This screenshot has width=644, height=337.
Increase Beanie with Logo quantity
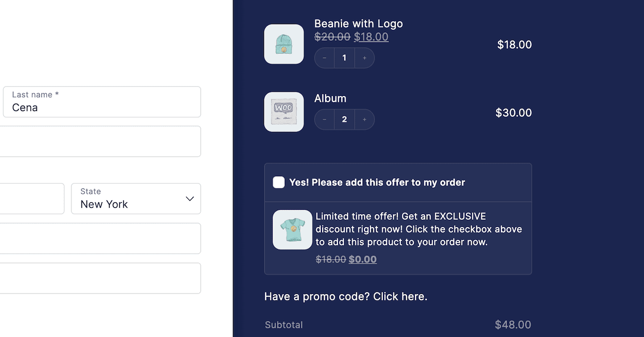click(x=364, y=58)
